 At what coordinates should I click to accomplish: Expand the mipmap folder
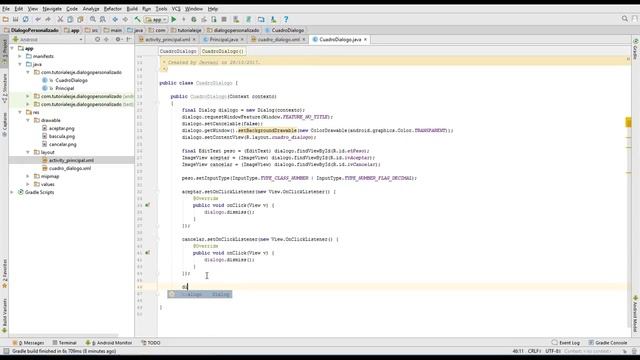28,176
